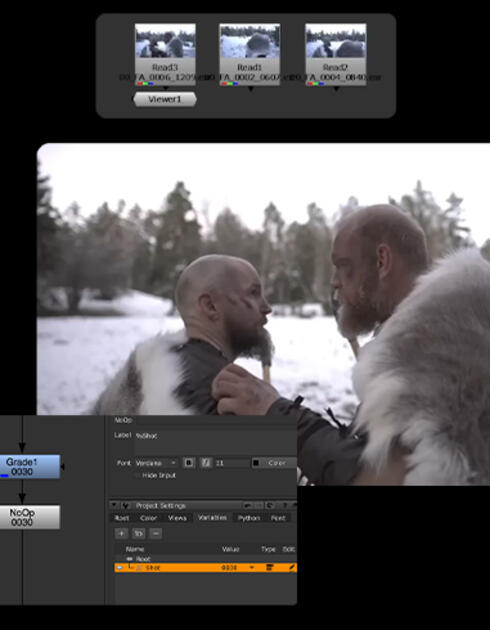Click the Viewer1 node
Viewport: 490px width, 630px height.
(x=165, y=99)
